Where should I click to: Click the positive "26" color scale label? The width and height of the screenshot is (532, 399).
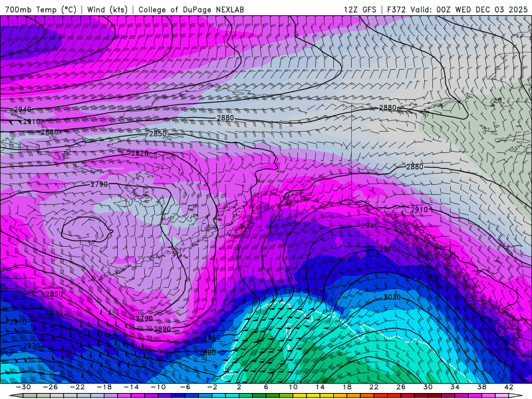(x=401, y=387)
